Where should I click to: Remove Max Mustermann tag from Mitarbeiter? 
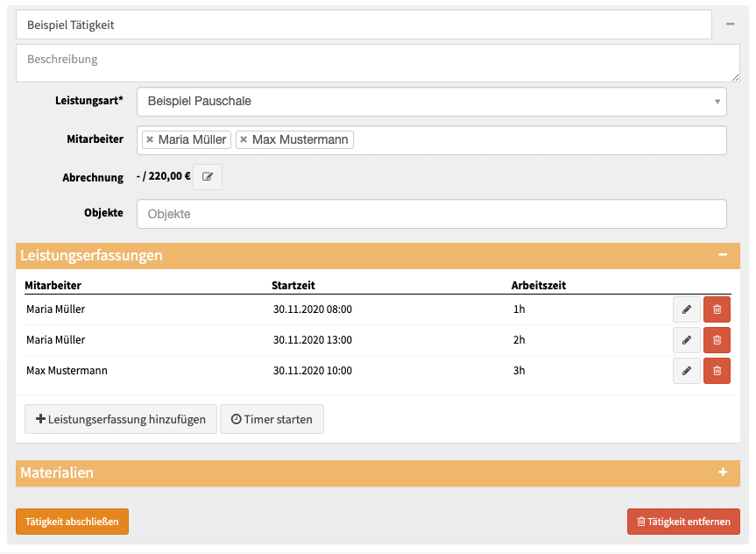244,139
